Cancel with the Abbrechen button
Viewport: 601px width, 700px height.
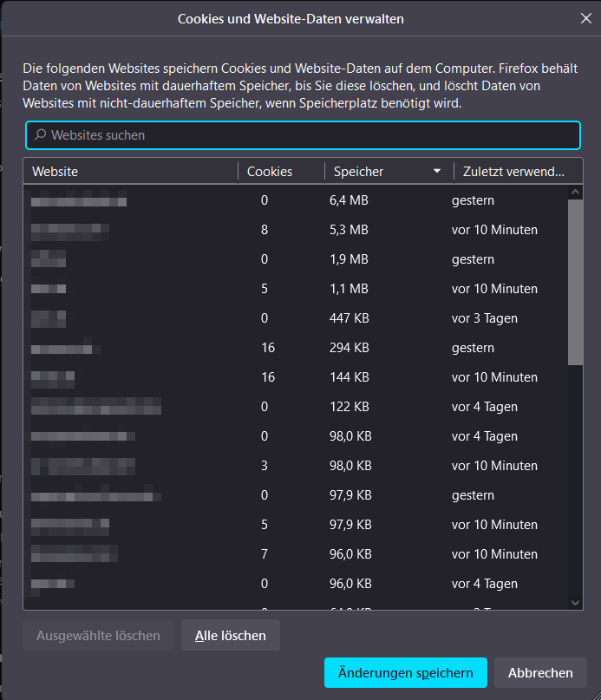coord(540,672)
